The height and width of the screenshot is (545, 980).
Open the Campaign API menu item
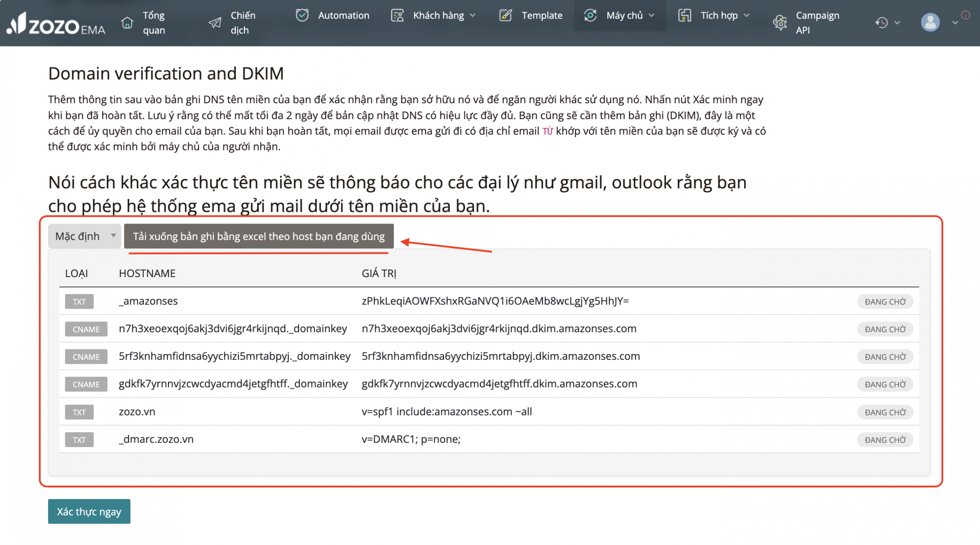pyautogui.click(x=817, y=22)
